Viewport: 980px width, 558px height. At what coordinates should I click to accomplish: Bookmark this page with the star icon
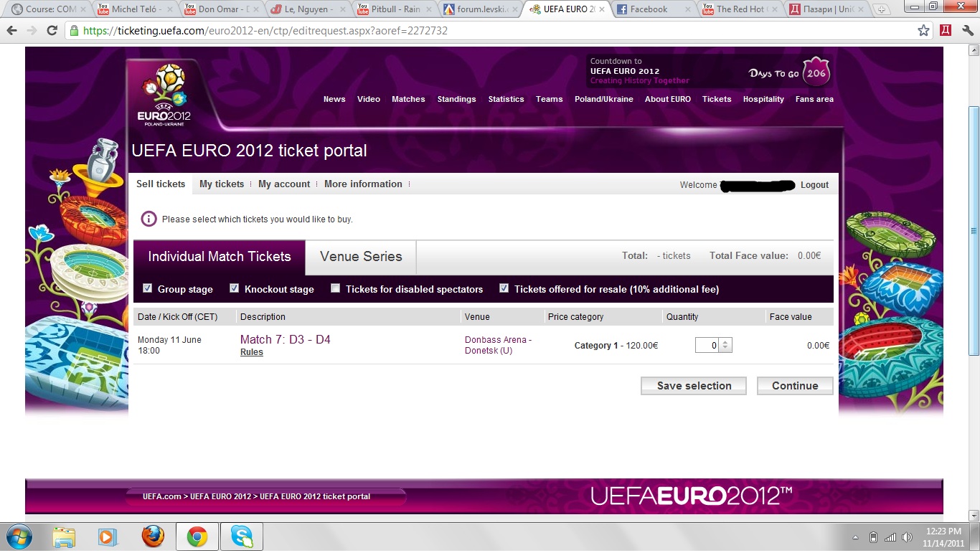click(x=924, y=31)
